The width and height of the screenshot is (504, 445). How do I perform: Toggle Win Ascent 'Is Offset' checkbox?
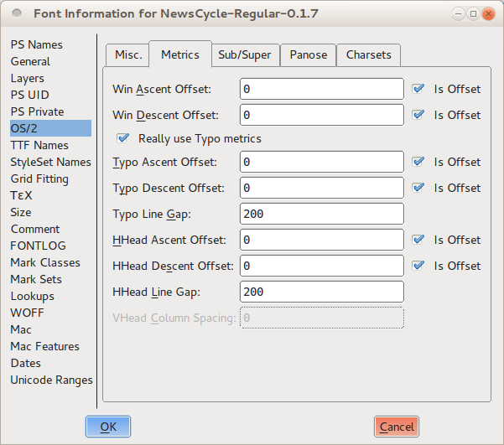click(418, 89)
